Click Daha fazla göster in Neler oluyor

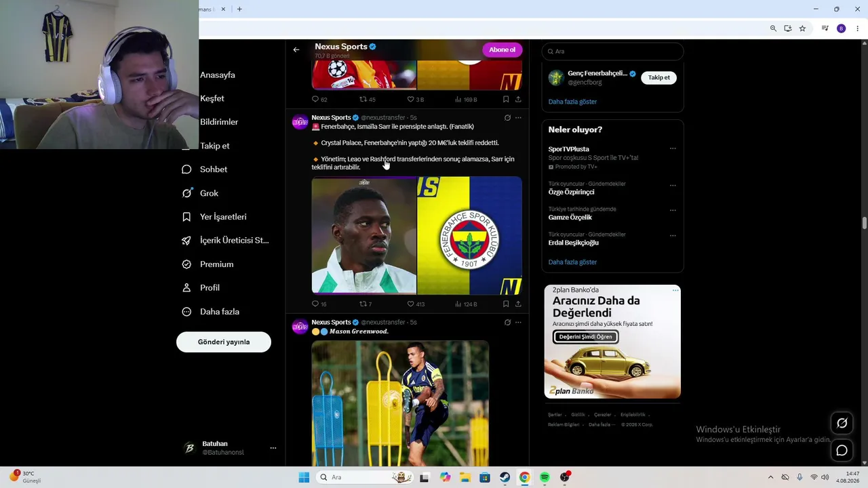tap(572, 262)
